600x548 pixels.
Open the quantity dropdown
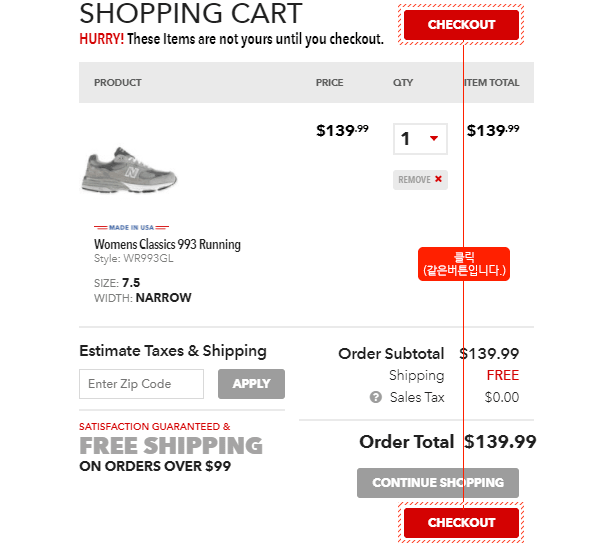(420, 139)
